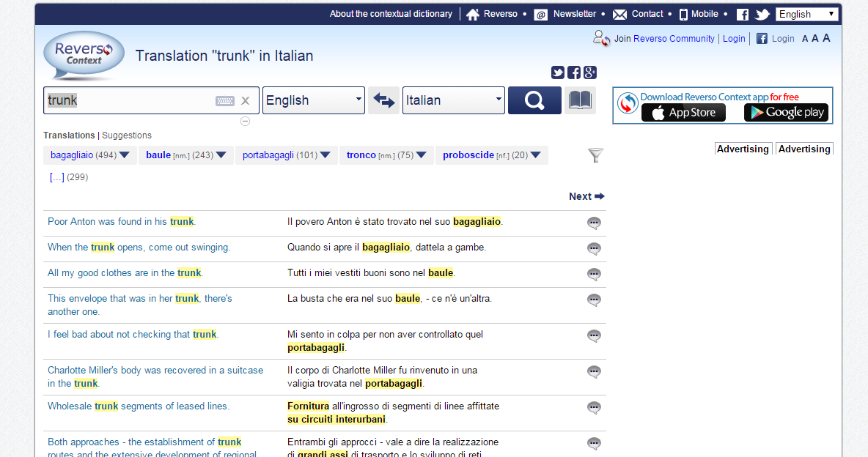This screenshot has width=868, height=457.
Task: Click the magnifying glass search button
Action: [534, 100]
